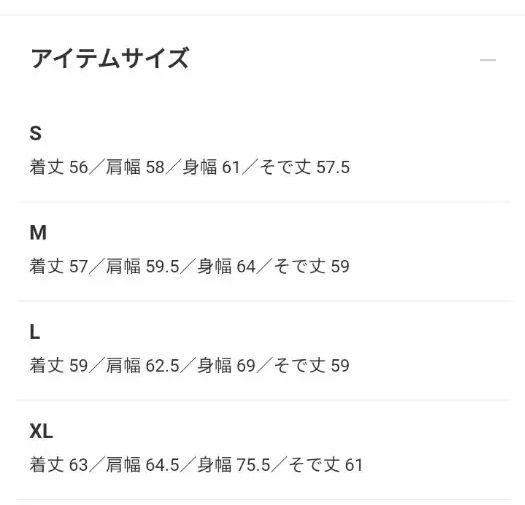Click S size 肩幅 58 value

point(135,167)
